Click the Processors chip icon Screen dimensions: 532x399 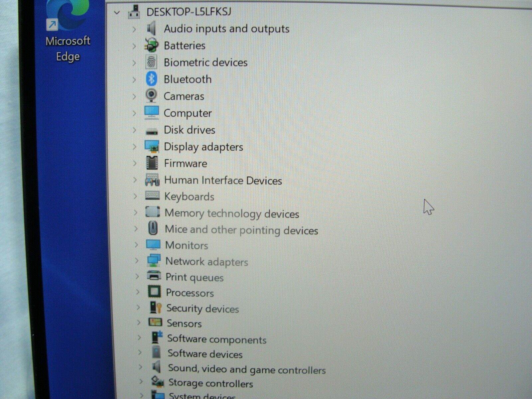click(154, 293)
